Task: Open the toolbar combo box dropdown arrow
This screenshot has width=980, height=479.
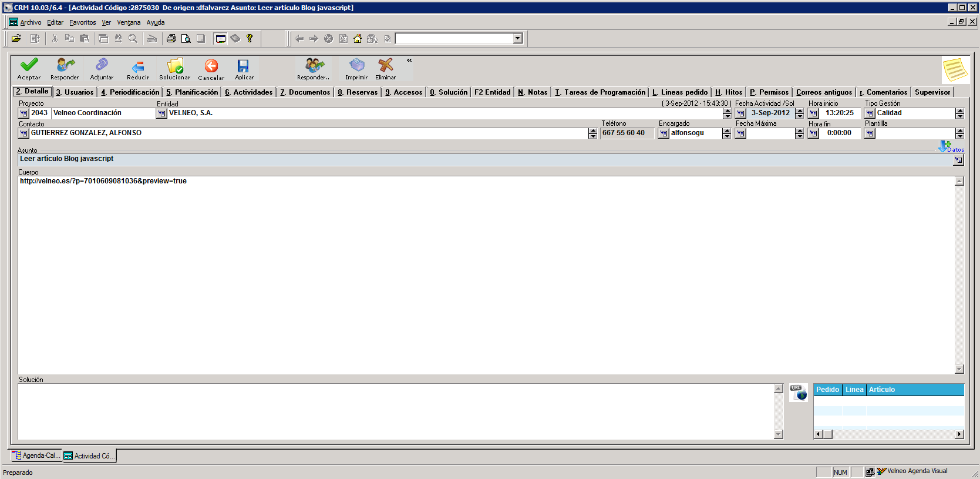Action: point(518,39)
